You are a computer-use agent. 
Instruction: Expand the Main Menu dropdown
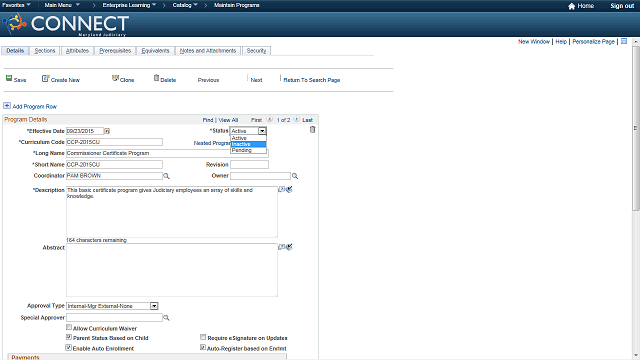[62, 5]
